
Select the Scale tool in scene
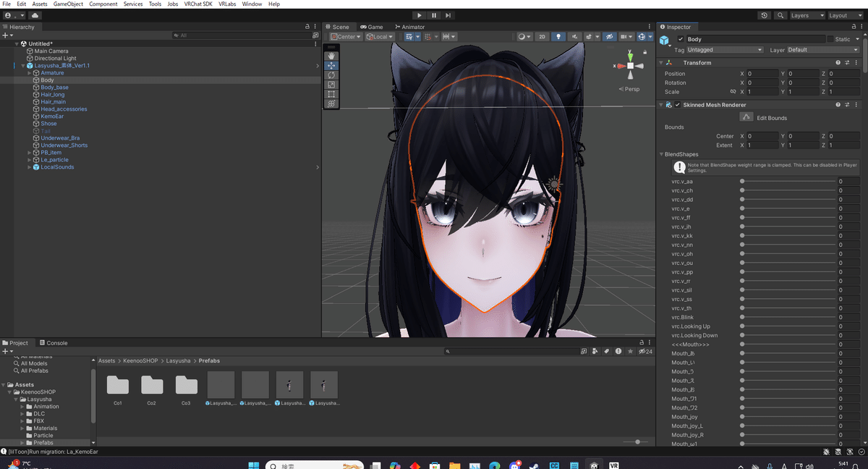click(x=331, y=85)
